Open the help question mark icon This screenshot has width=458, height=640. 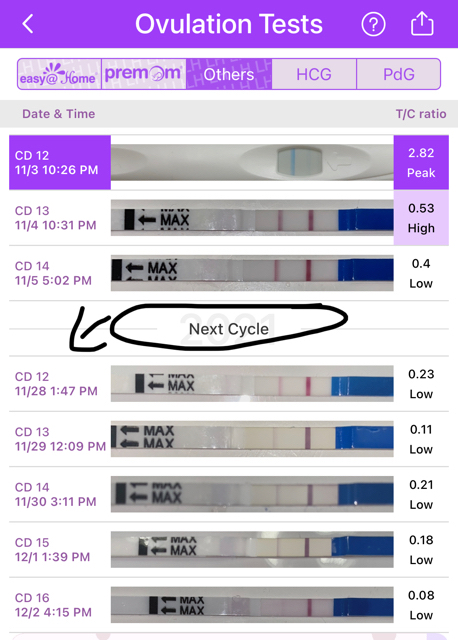(x=373, y=24)
